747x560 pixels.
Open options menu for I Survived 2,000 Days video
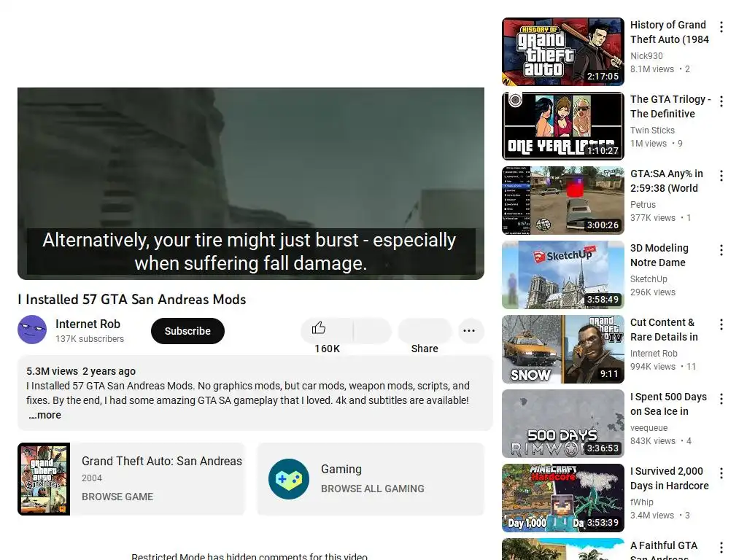click(x=721, y=472)
